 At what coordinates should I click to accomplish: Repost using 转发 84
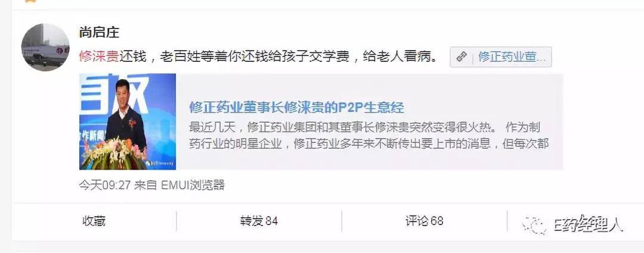259,221
